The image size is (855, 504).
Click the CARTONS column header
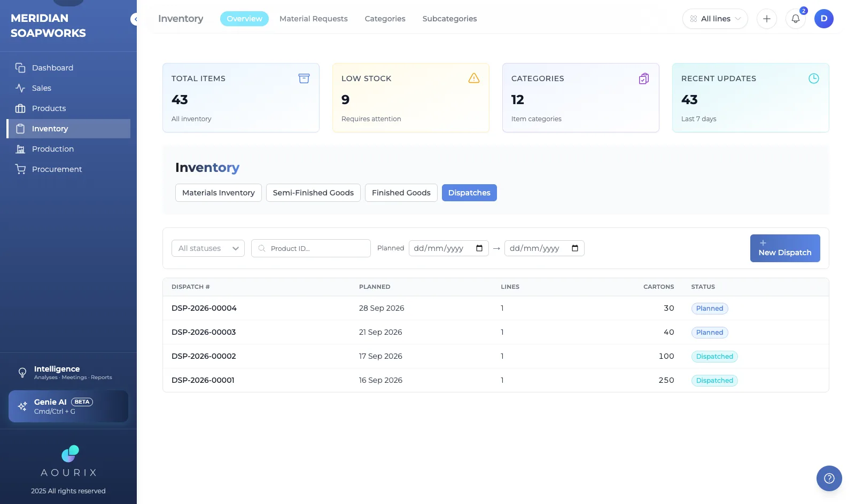pyautogui.click(x=658, y=287)
